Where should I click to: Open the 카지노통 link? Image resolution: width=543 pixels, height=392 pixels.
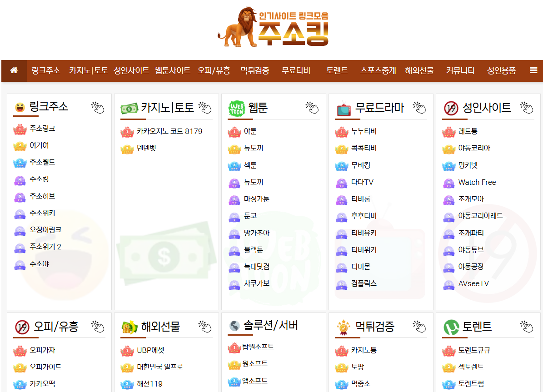tap(364, 350)
